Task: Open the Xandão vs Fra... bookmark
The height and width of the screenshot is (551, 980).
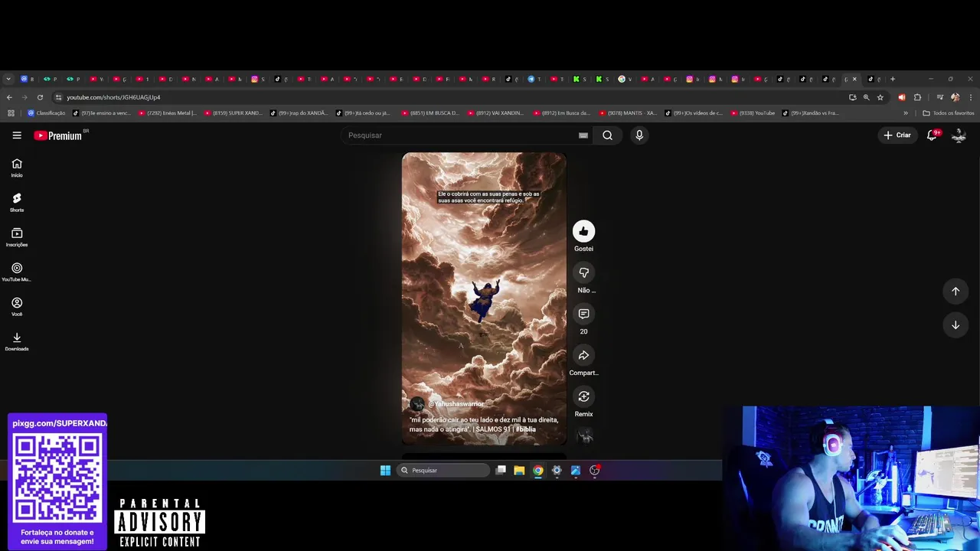Action: pyautogui.click(x=811, y=113)
